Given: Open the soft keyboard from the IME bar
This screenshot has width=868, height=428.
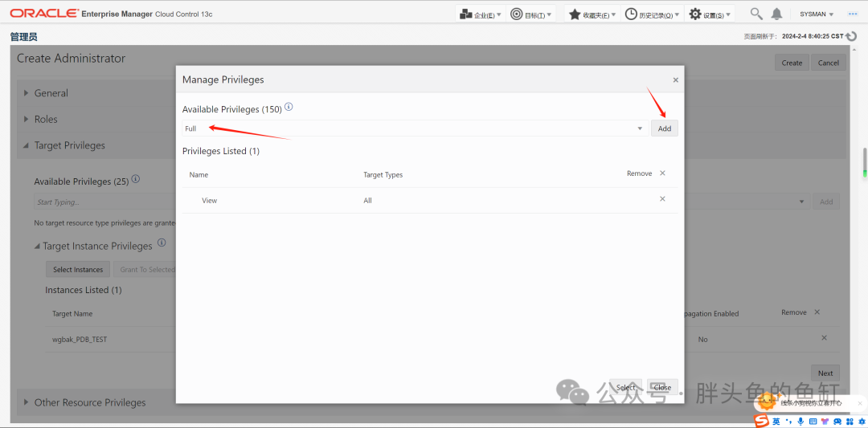Looking at the screenshot, I should [813, 422].
